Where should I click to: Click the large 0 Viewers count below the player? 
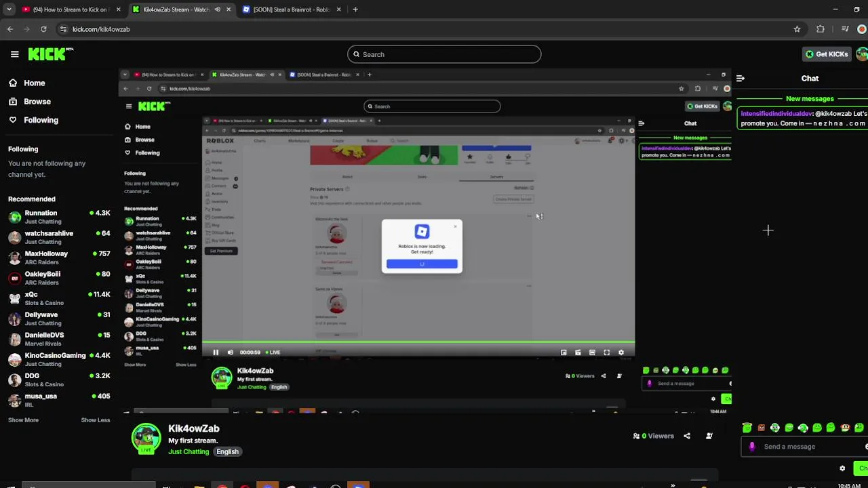[x=654, y=436]
